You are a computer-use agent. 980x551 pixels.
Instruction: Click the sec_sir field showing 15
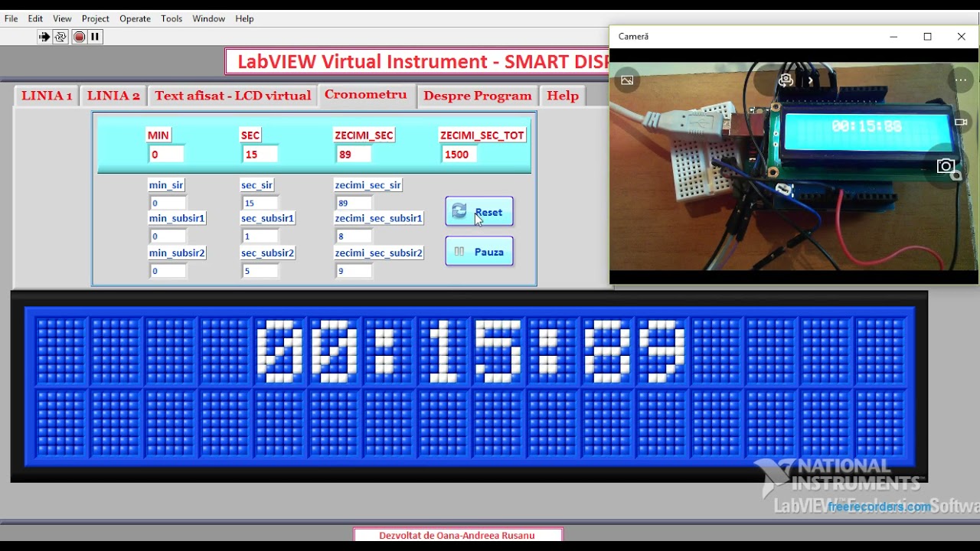(260, 203)
